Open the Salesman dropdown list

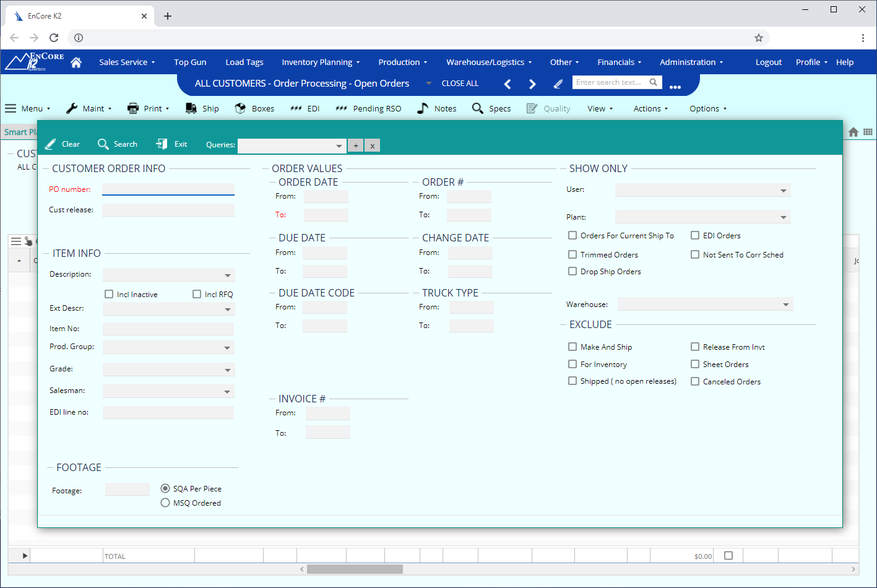[x=227, y=392]
